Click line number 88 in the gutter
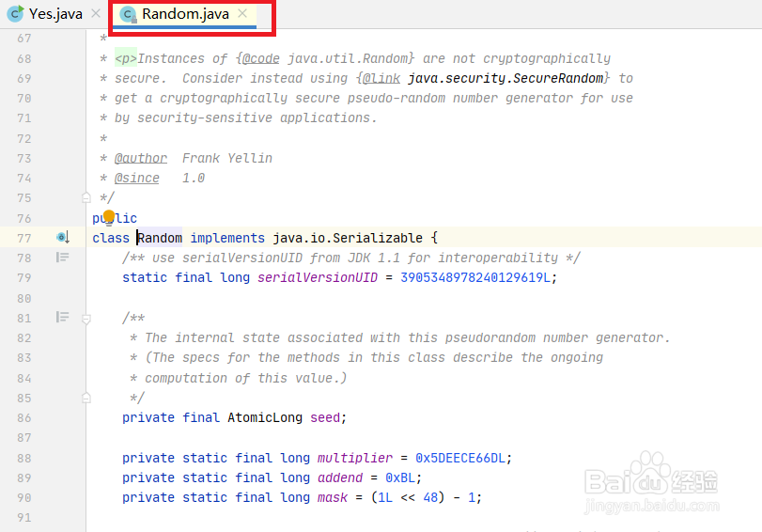This screenshot has width=762, height=532. coord(23,458)
